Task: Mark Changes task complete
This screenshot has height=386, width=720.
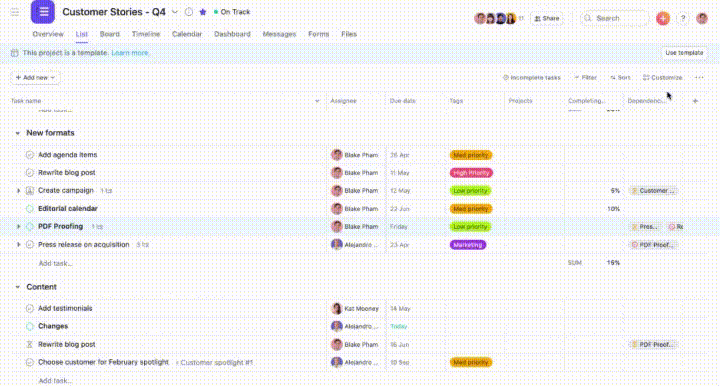Action: click(29, 326)
